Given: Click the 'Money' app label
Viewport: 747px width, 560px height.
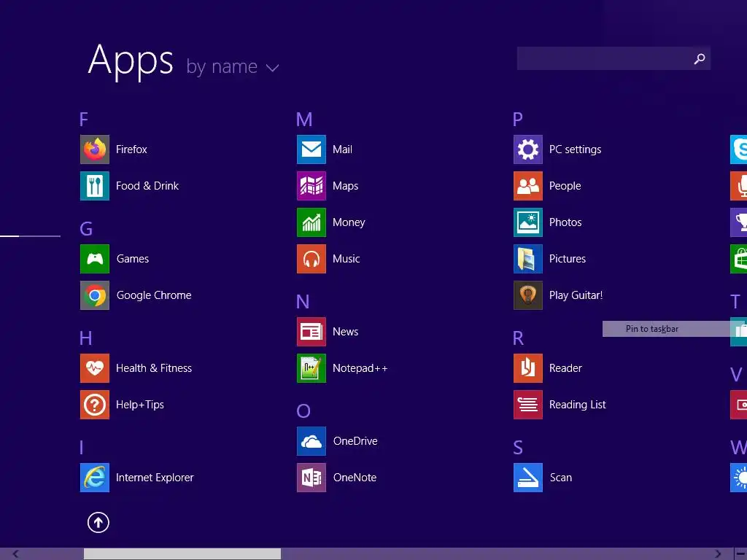Looking at the screenshot, I should 349,222.
